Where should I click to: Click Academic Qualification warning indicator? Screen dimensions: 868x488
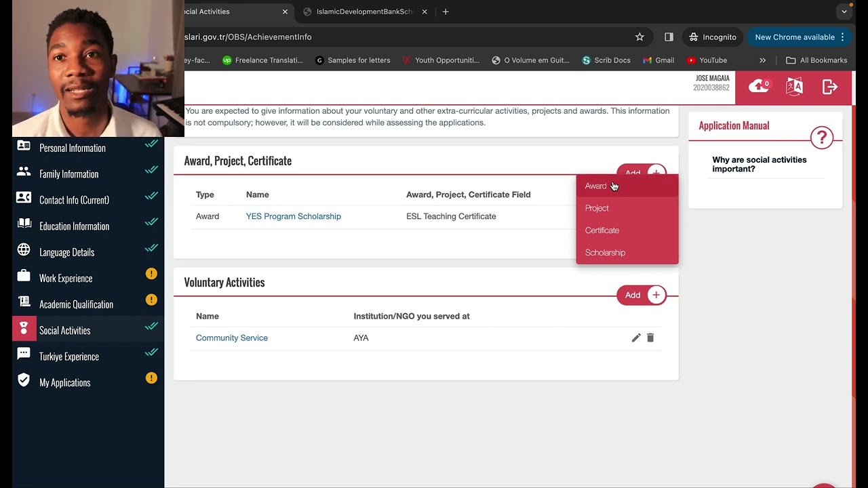[151, 300]
